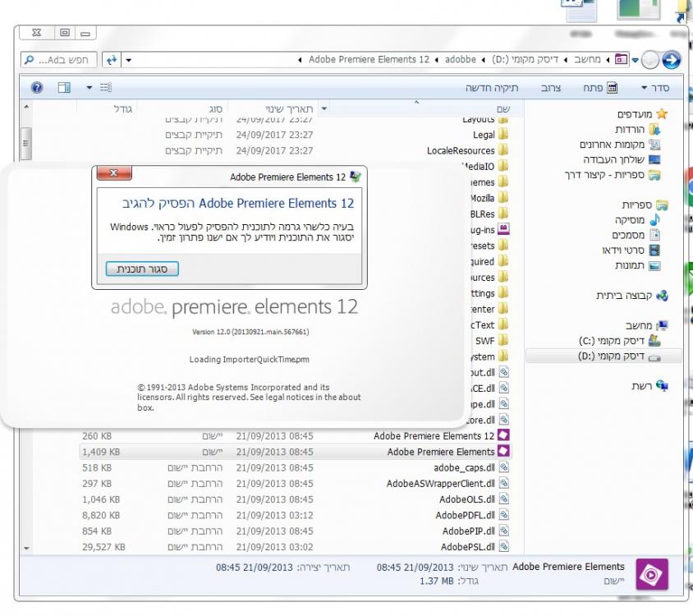This screenshot has height=616, width=693.
Task: Open 'תמונות' pictures library
Action: [x=629, y=265]
